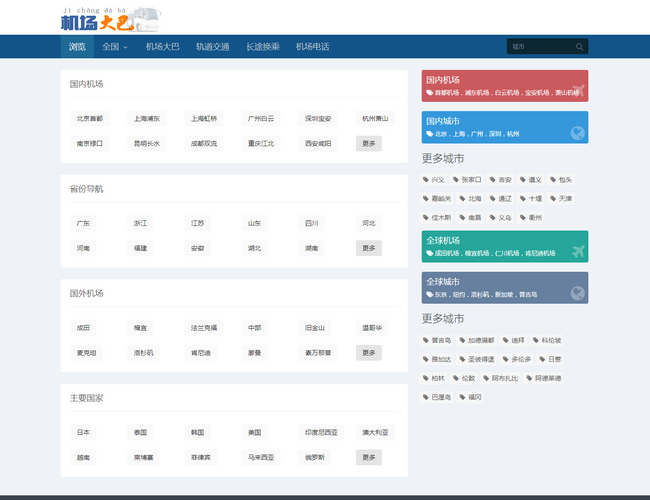This screenshot has width=650, height=500.
Task: Switch to the 轨道交通 nav tab
Action: 212,47
